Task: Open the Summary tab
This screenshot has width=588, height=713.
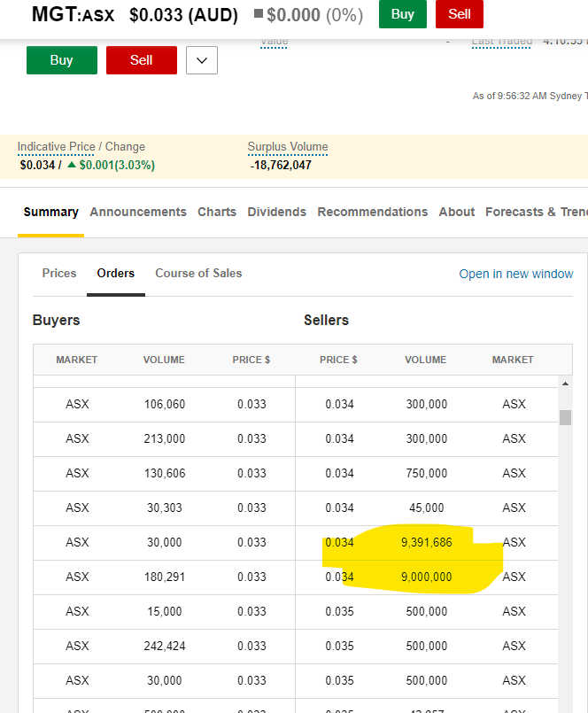Action: (x=50, y=212)
